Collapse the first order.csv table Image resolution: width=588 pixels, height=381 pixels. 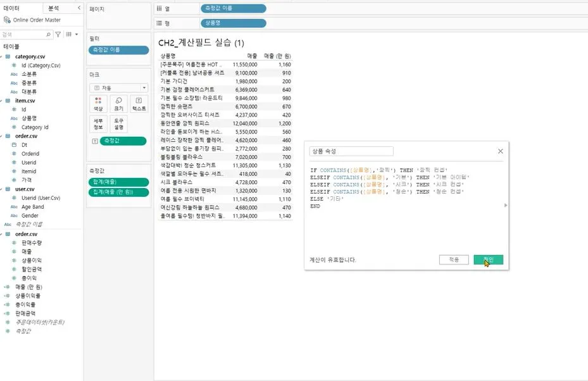click(x=1, y=136)
